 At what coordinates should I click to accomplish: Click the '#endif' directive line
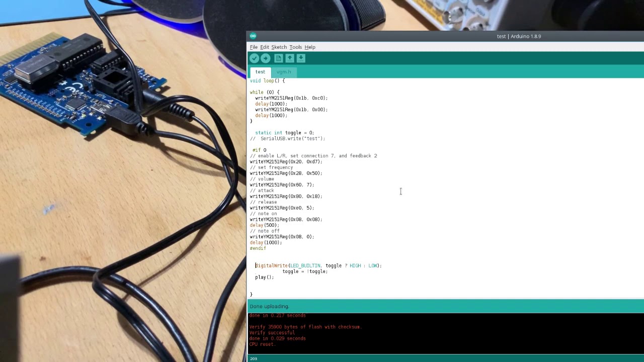click(x=258, y=248)
